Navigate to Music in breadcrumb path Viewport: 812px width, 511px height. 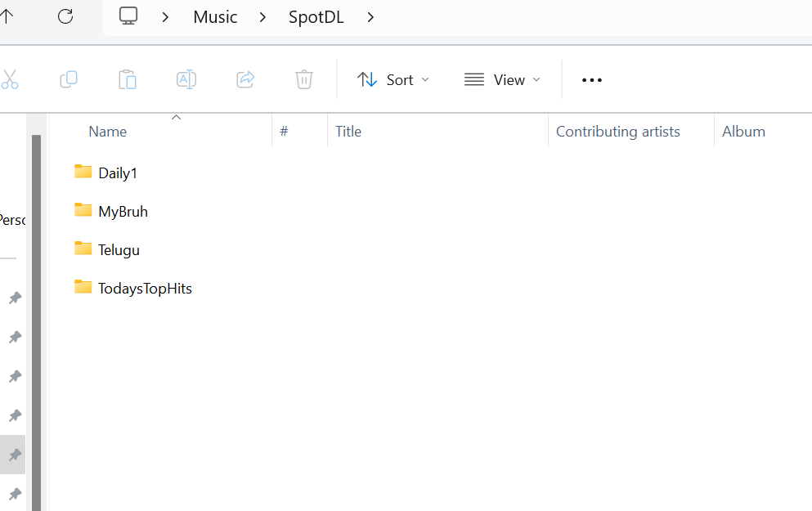click(x=215, y=17)
